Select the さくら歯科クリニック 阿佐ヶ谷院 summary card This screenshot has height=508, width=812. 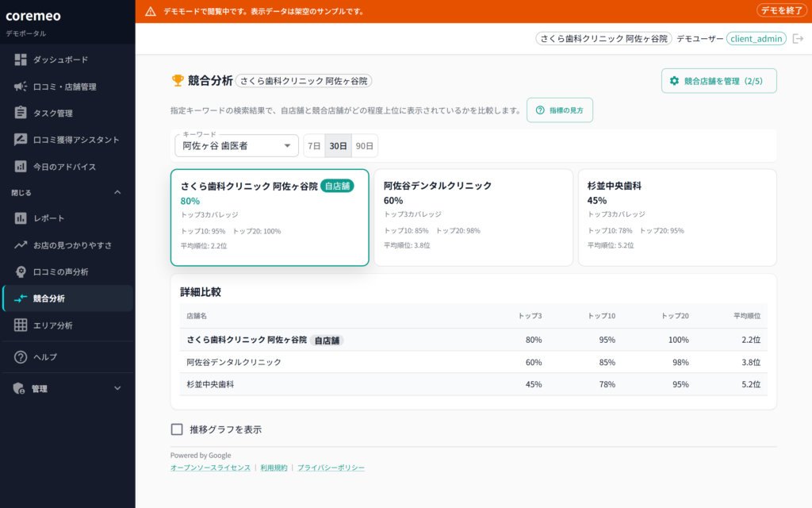pyautogui.click(x=270, y=217)
